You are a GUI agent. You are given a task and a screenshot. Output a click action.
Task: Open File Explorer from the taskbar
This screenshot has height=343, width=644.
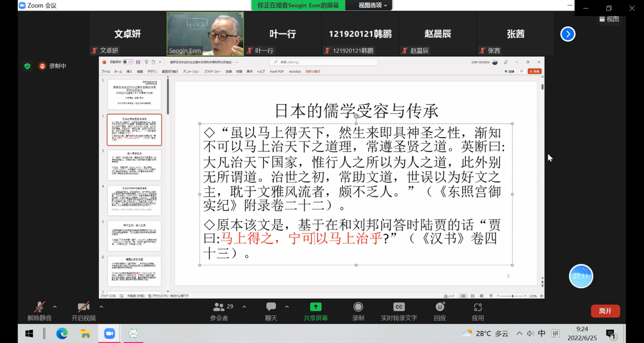pos(86,334)
